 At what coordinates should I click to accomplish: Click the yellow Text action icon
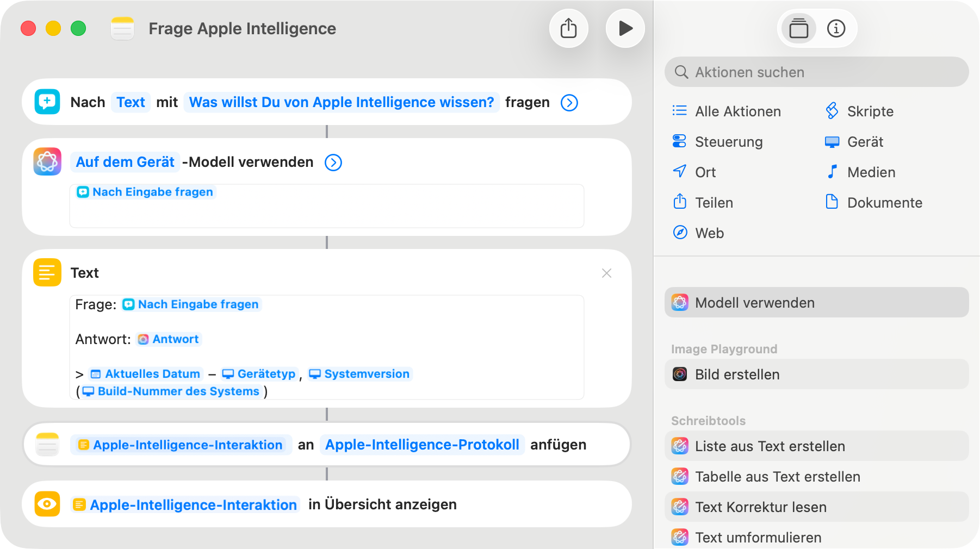pos(47,272)
